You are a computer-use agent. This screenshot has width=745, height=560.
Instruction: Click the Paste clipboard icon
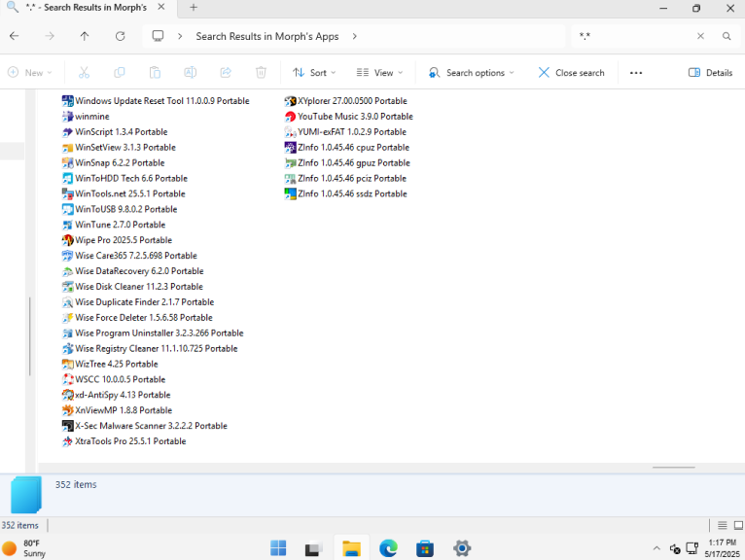point(155,73)
